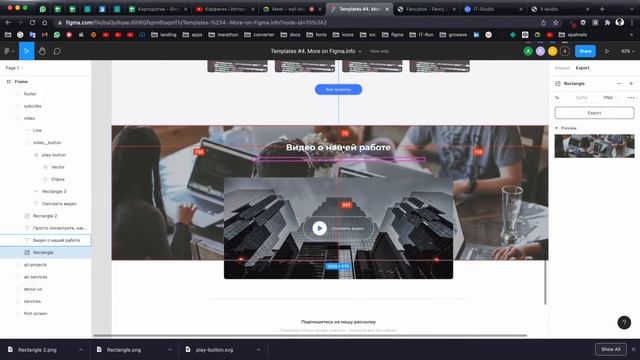
Task: Click Show All downloads button
Action: click(611, 349)
